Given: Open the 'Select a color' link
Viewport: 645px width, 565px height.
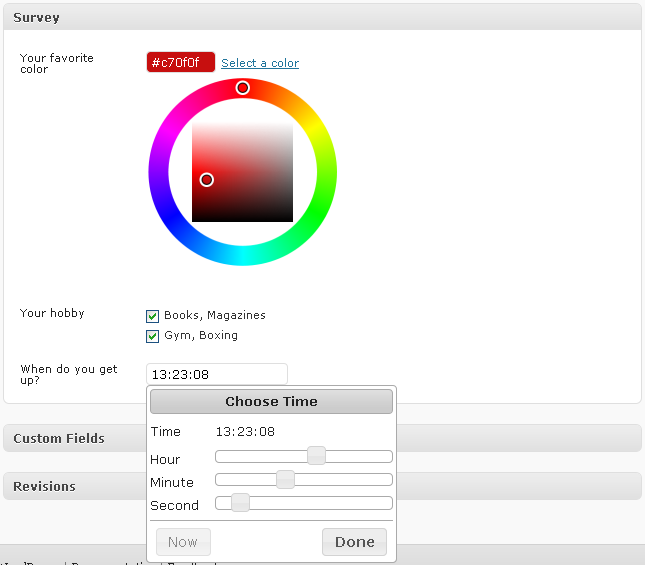Looking at the screenshot, I should coord(260,63).
